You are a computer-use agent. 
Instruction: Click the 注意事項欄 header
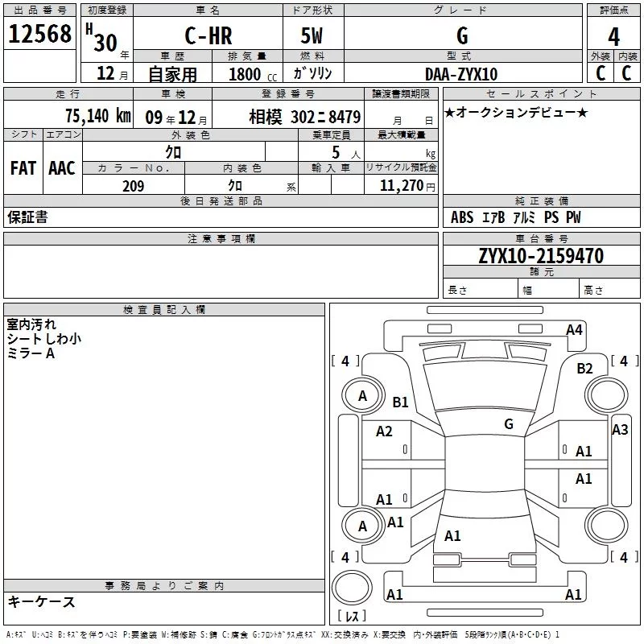[x=221, y=239]
